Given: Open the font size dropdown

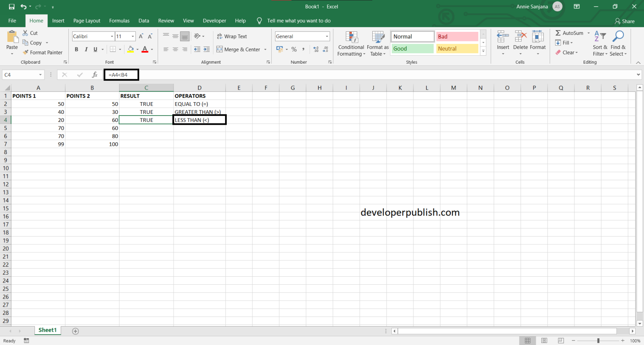Looking at the screenshot, I should click(x=133, y=36).
